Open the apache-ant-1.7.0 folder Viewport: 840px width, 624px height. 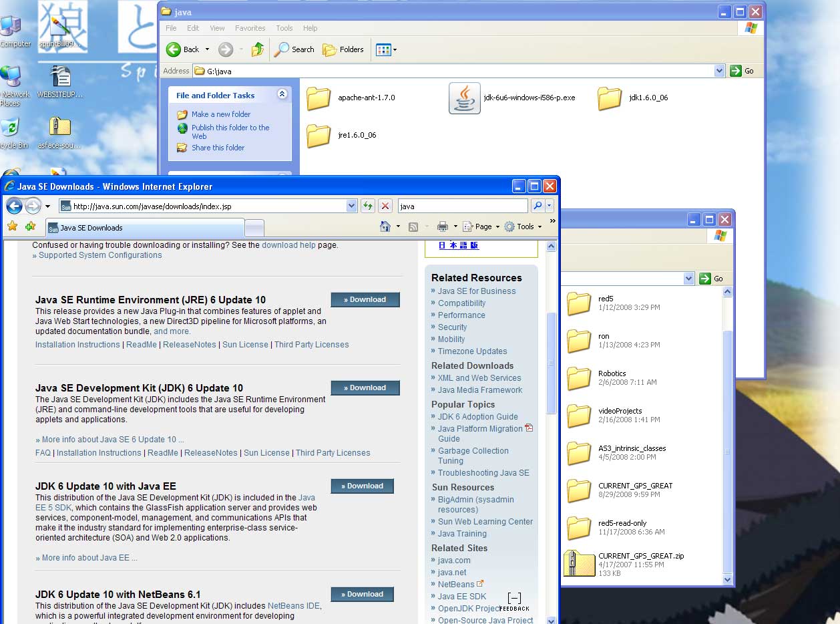pyautogui.click(x=351, y=98)
